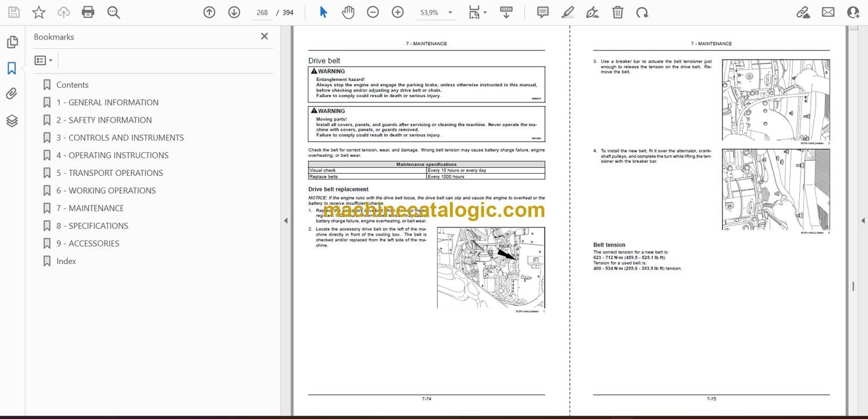Zoom in with the plus icon

click(398, 12)
